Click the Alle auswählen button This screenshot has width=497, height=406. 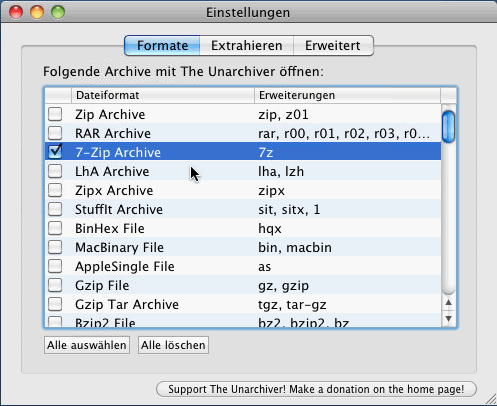(87, 345)
